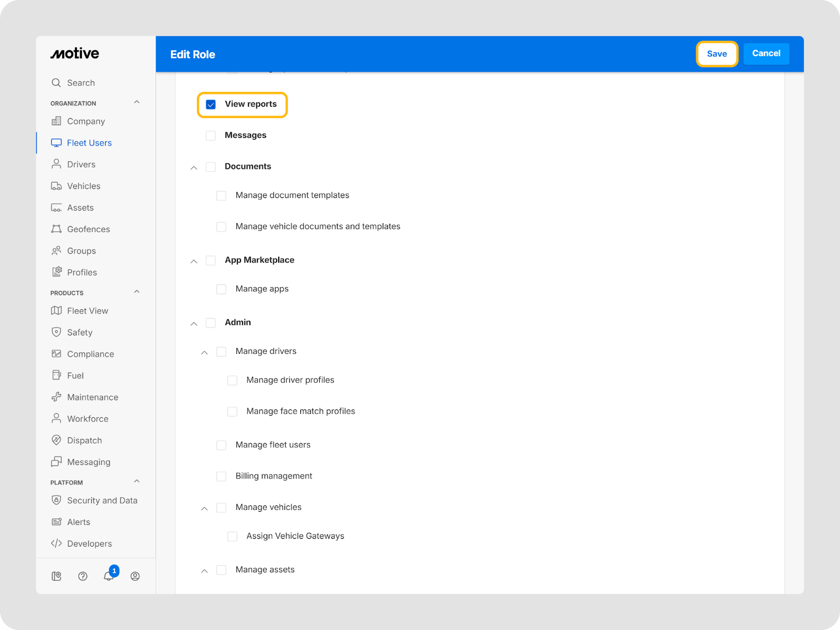Click the Geofences icon in sidebar
Screen dimensions: 840x630
(56, 229)
